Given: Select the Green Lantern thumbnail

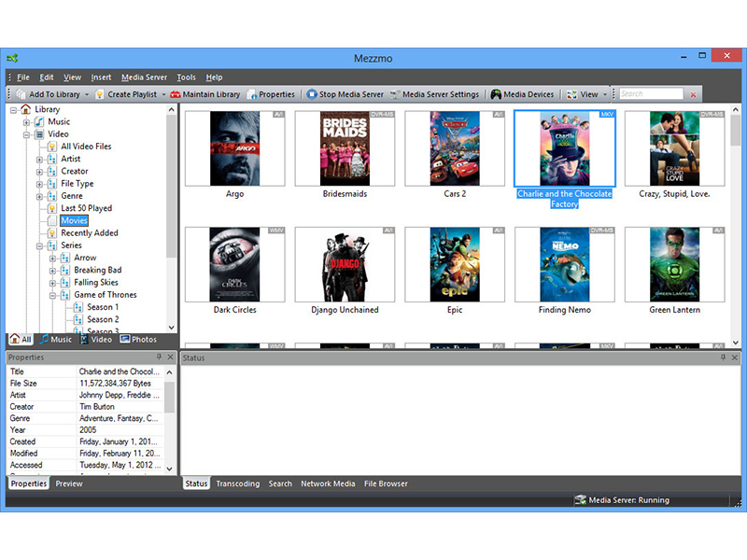Looking at the screenshot, I should tap(674, 264).
